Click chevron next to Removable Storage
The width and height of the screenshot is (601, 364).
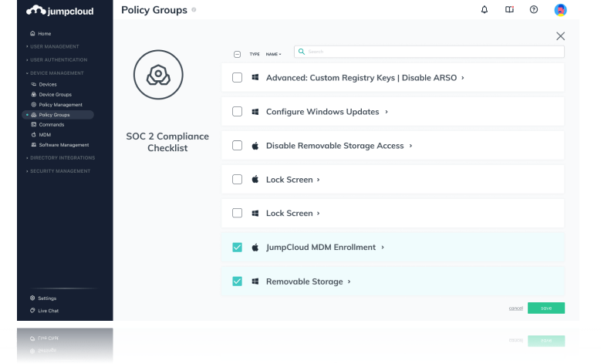click(x=349, y=281)
